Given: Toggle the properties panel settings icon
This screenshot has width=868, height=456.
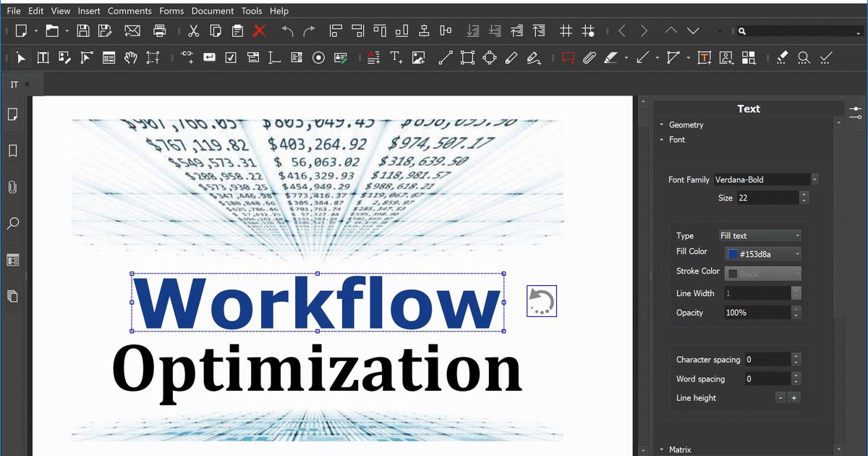Looking at the screenshot, I should pos(856,112).
